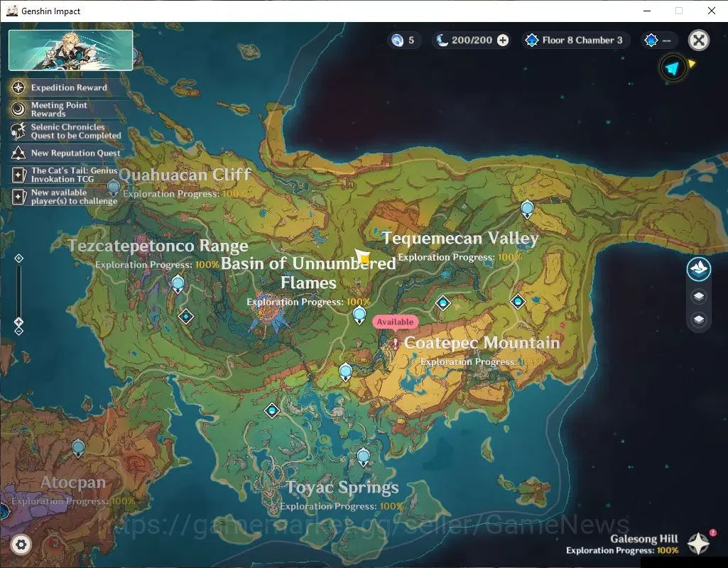Select the middle map layer button

pos(699,296)
